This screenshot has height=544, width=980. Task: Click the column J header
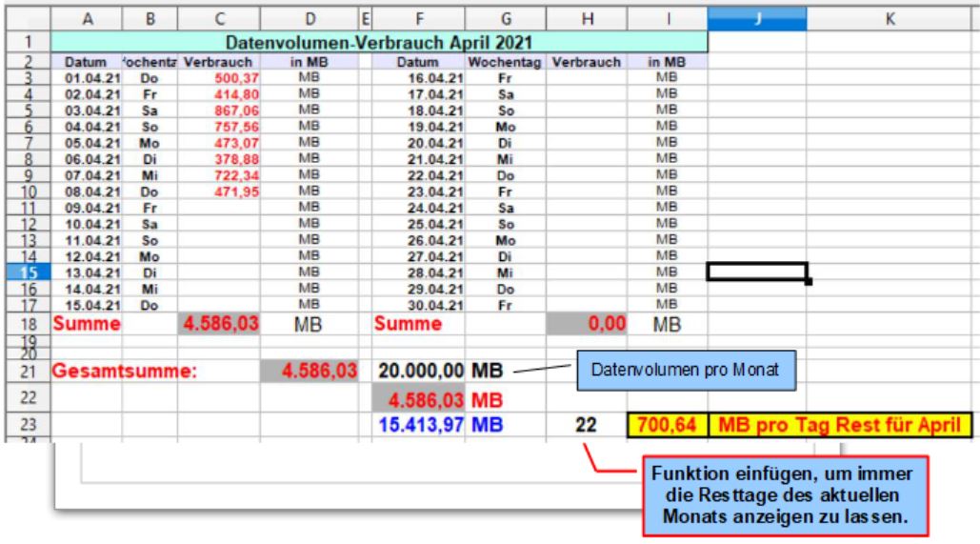[757, 16]
